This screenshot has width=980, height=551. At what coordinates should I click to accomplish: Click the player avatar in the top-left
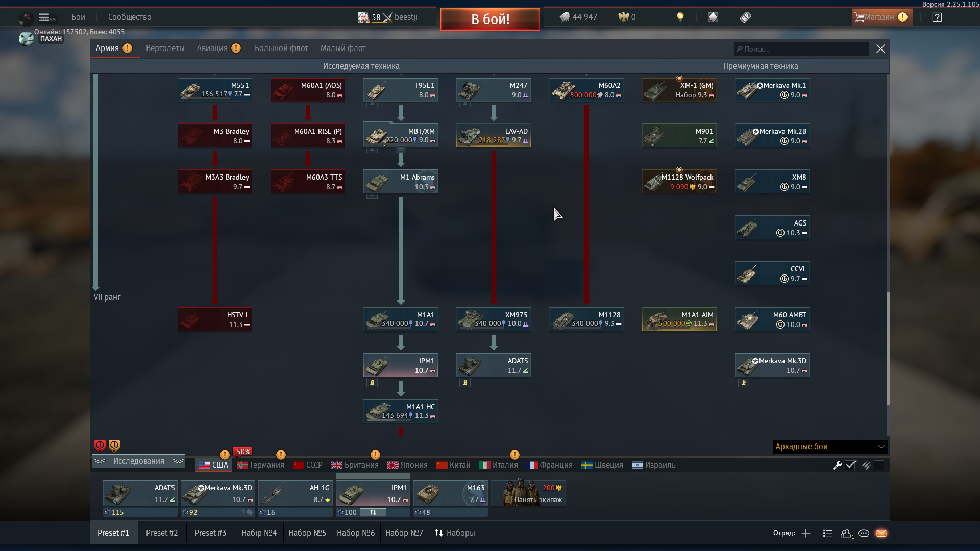(26, 38)
